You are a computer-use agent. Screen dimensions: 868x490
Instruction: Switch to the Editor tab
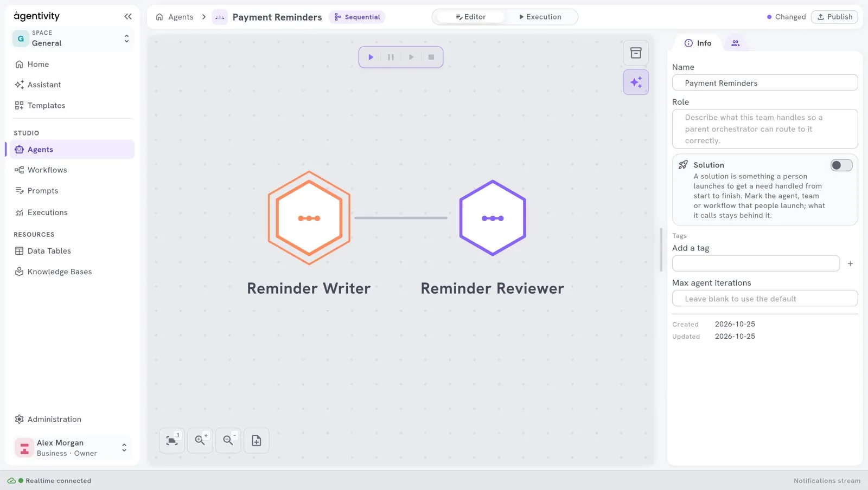pos(471,17)
